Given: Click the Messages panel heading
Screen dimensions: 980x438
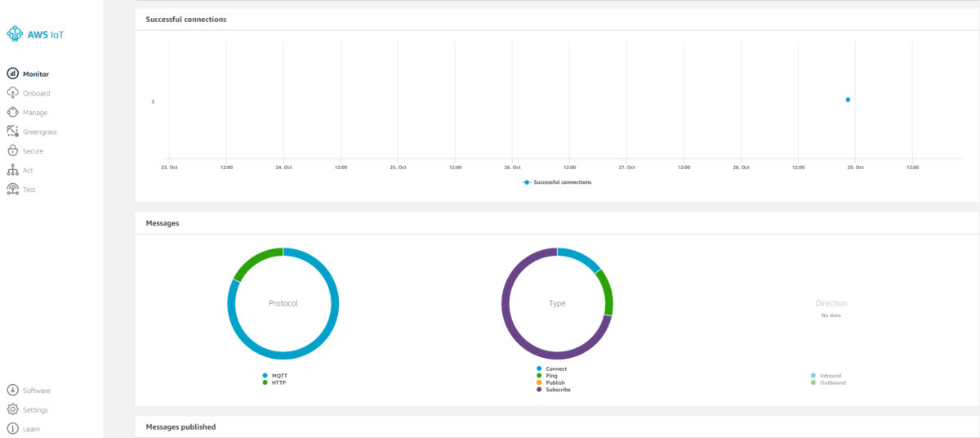Looking at the screenshot, I should tap(163, 222).
